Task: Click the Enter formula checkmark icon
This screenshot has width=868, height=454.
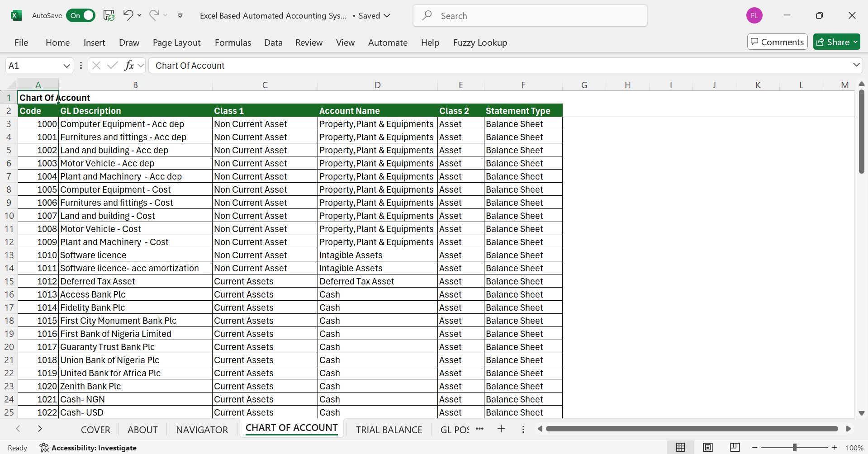Action: (113, 66)
